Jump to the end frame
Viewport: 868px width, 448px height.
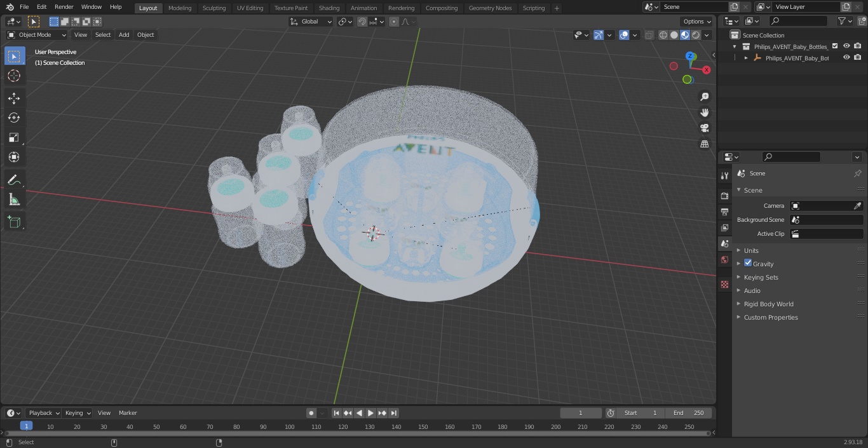393,413
